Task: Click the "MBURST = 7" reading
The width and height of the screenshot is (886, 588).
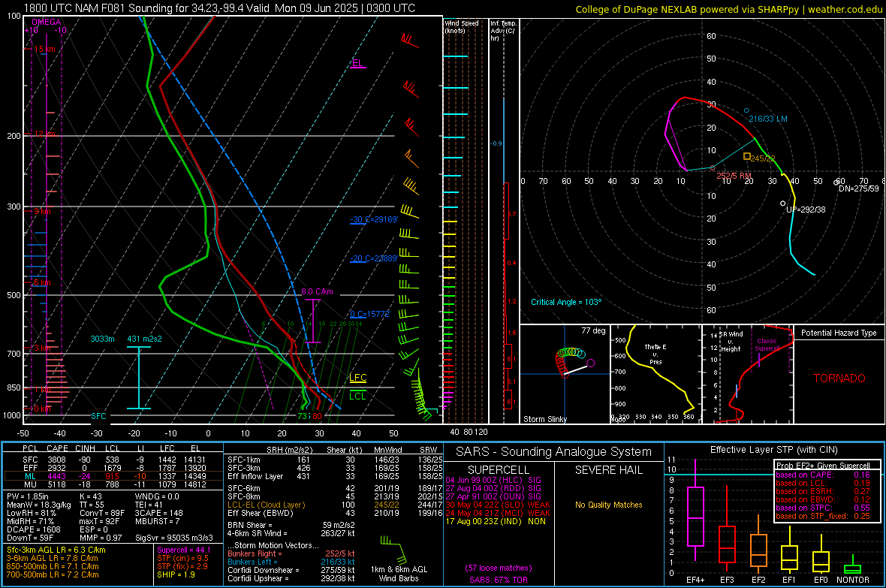Action: (x=157, y=520)
